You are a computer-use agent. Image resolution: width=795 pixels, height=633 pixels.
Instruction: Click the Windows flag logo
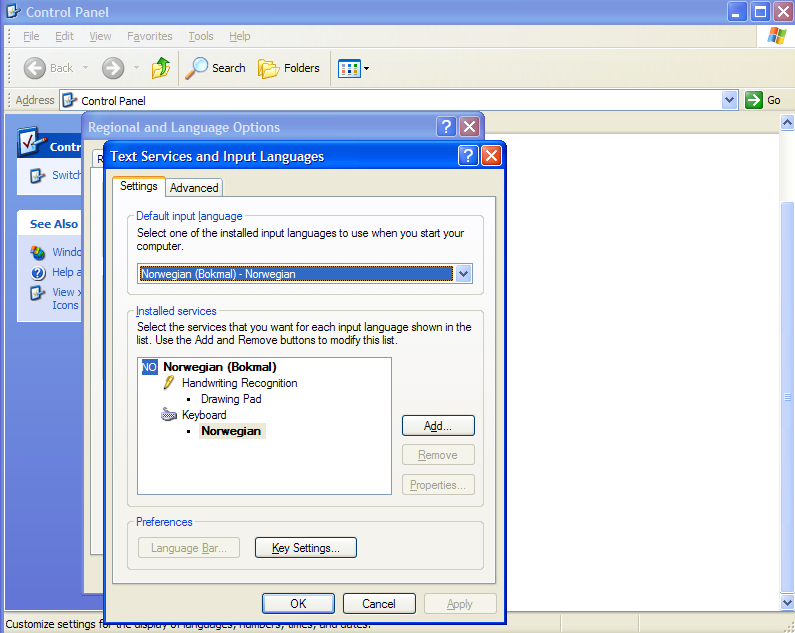click(776, 36)
